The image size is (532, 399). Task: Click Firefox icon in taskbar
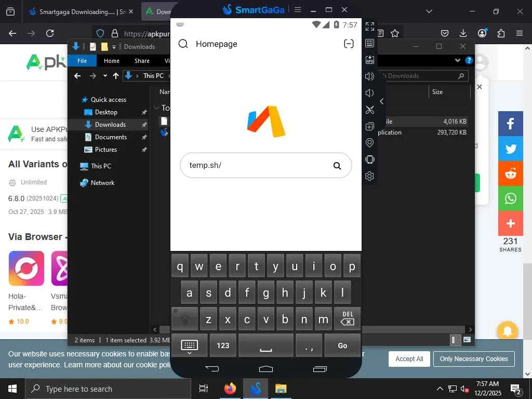(230, 389)
